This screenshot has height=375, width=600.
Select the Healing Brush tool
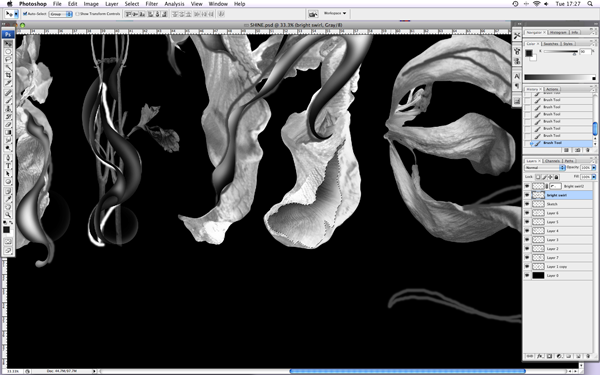(8, 93)
